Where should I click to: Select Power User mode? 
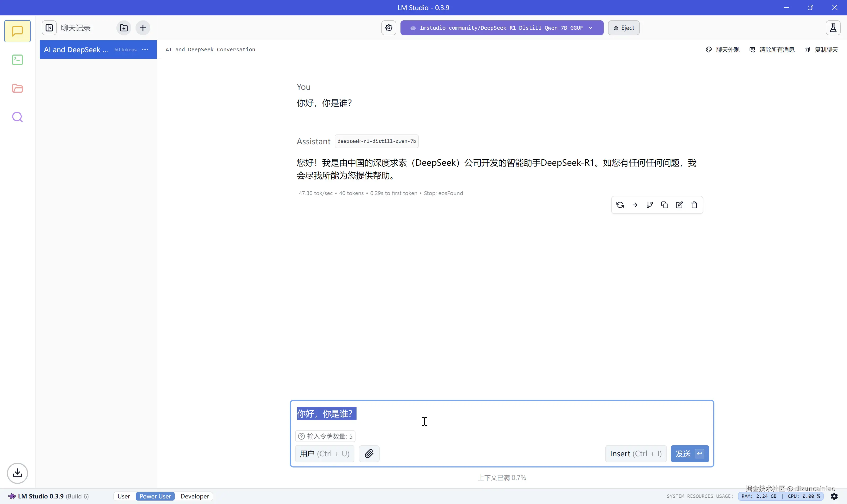pyautogui.click(x=155, y=496)
